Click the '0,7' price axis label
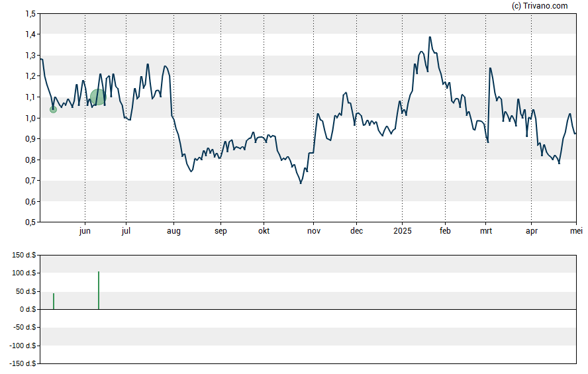The image size is (588, 374). (x=30, y=181)
